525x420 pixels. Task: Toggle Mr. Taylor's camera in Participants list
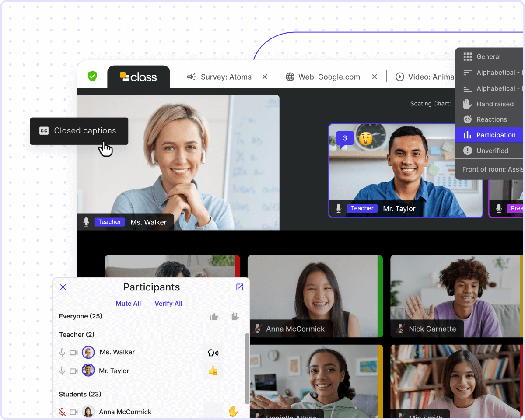[73, 371]
